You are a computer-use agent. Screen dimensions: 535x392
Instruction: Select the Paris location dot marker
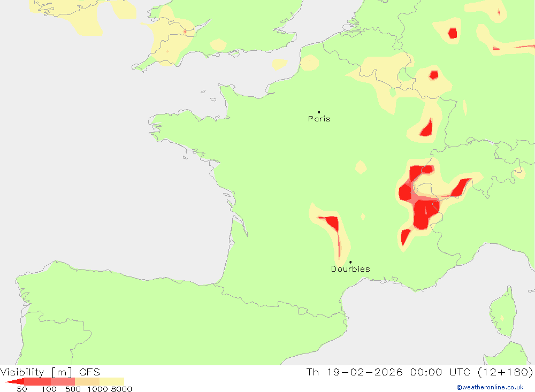tap(319, 112)
